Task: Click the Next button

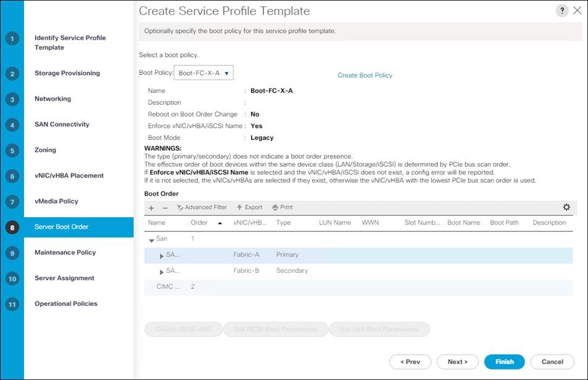Action: [x=457, y=362]
